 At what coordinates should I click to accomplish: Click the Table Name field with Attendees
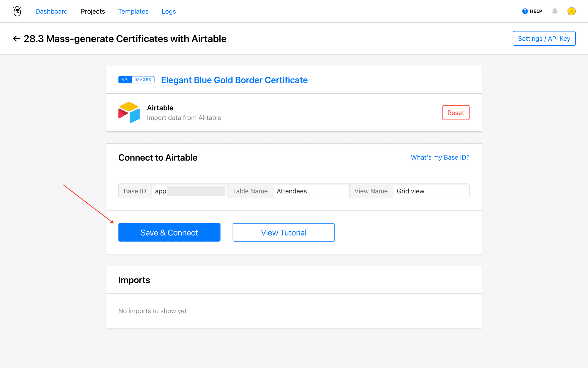pos(311,191)
